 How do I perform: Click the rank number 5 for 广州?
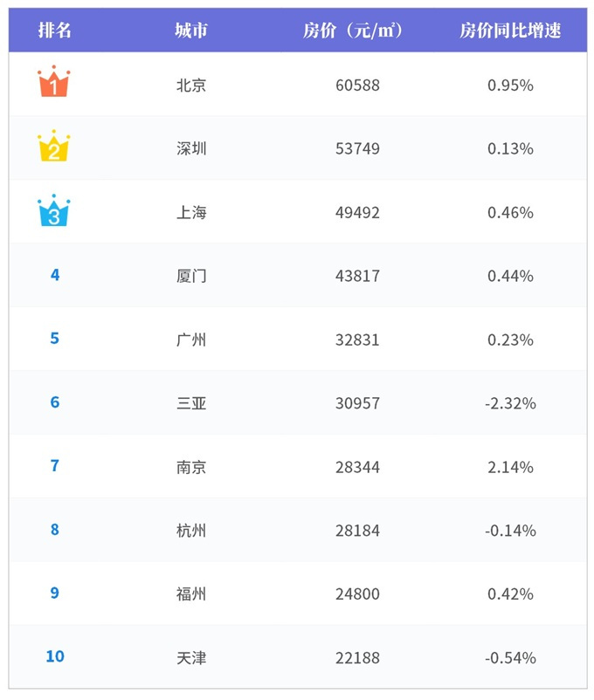click(54, 338)
